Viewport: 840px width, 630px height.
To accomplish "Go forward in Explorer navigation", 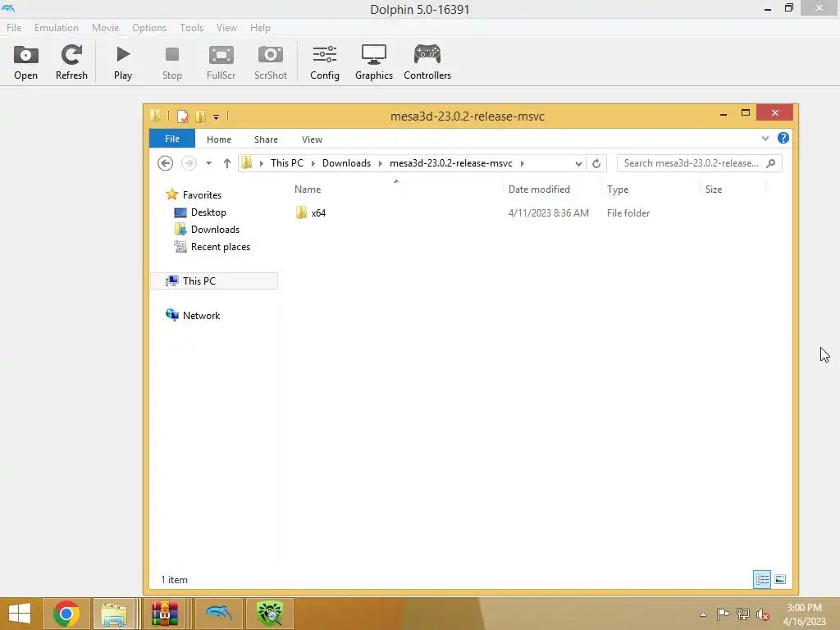I will click(189, 163).
